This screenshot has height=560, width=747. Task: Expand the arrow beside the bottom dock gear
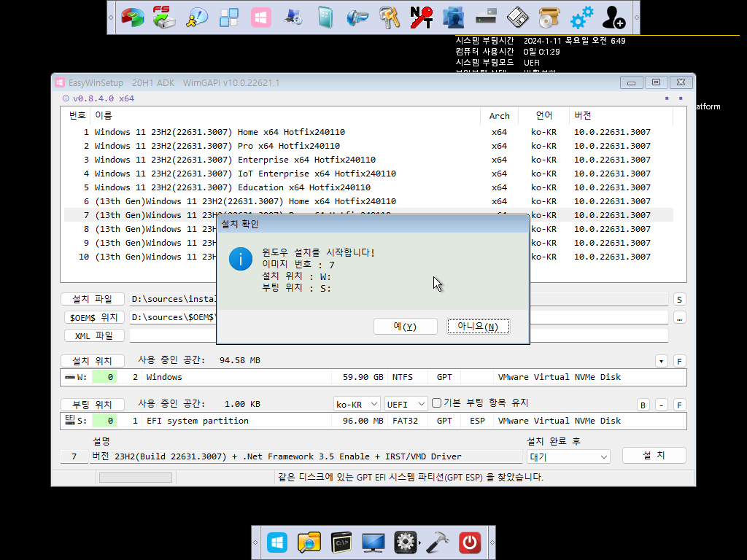pos(419,542)
